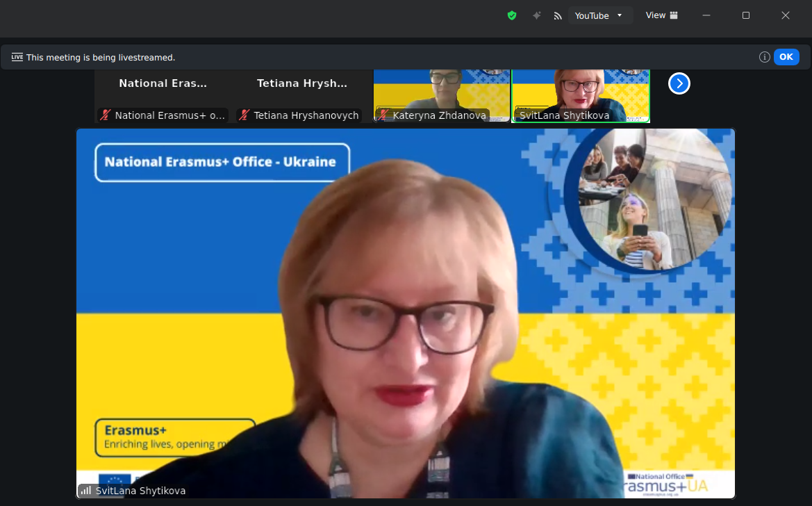This screenshot has height=506, width=812.
Task: Click muted mic icon for Tetiana Hryshanovych
Action: point(244,115)
